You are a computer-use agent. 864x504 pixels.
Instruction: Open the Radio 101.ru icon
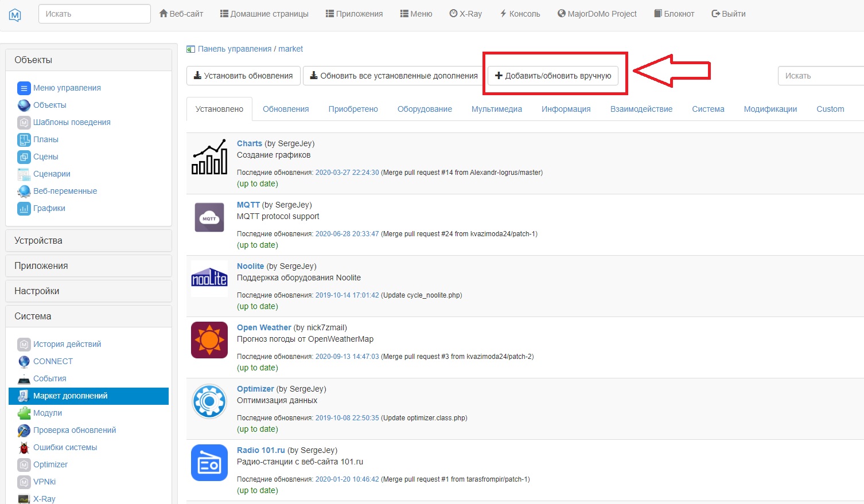pyautogui.click(x=209, y=463)
